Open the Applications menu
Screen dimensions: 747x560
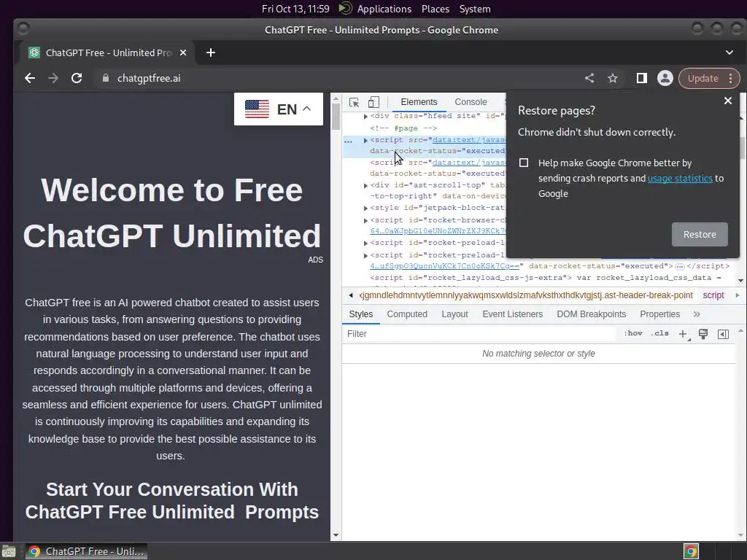(x=384, y=9)
